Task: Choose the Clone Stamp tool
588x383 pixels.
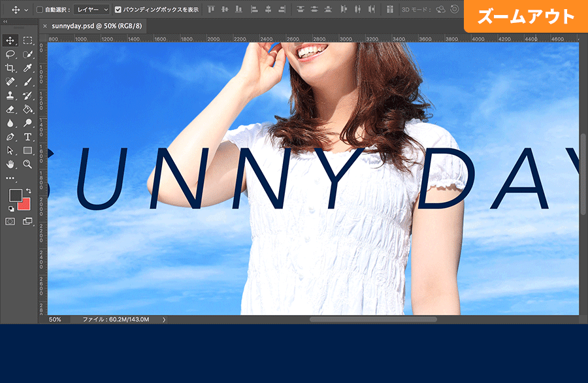Action: (x=10, y=95)
